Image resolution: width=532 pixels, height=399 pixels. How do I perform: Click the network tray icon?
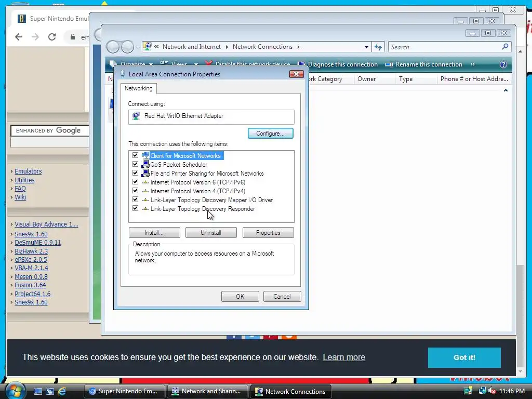pyautogui.click(x=482, y=391)
